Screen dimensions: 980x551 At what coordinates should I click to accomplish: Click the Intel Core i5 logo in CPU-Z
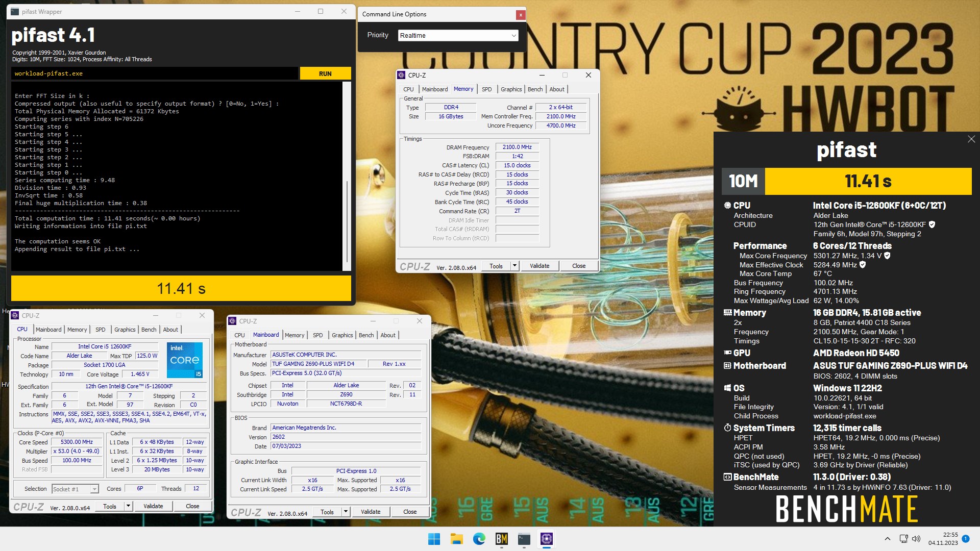pyautogui.click(x=185, y=360)
